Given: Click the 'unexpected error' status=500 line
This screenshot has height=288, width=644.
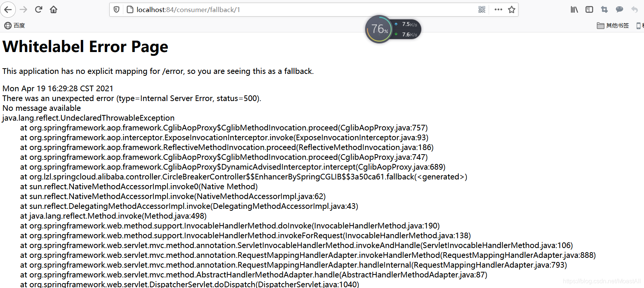Looking at the screenshot, I should pos(132,98).
